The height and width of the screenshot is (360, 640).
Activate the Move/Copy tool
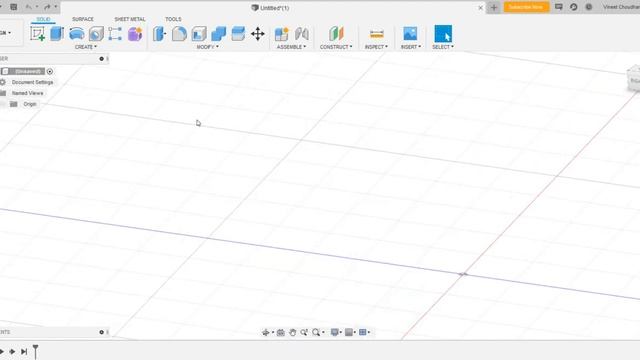coord(258,34)
